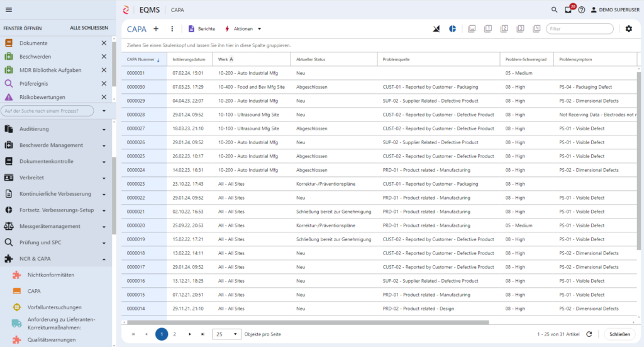Switch to MDR Bibliothek Aufgaben window
Screen dimensions: 644x347
tap(50, 70)
